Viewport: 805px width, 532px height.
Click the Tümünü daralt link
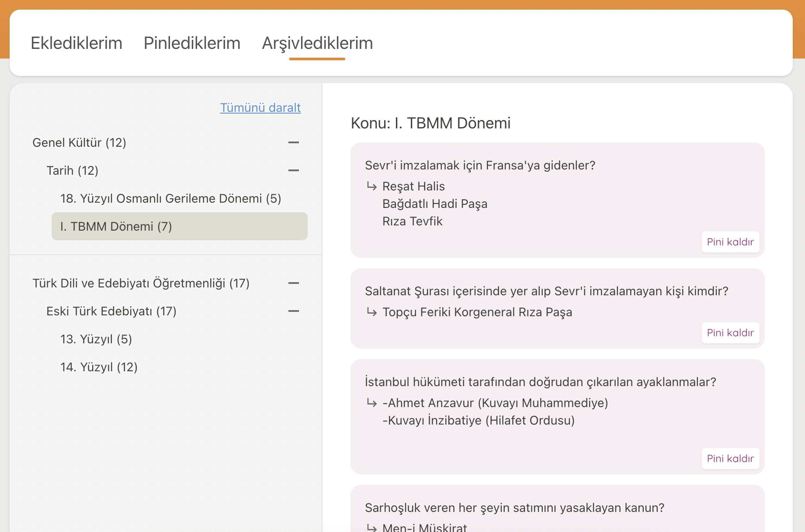260,107
